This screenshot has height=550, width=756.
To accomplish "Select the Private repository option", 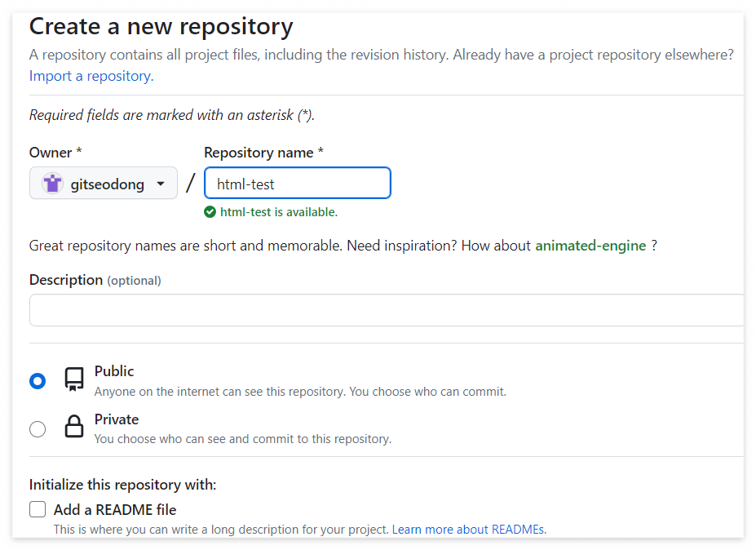I will pos(38,428).
